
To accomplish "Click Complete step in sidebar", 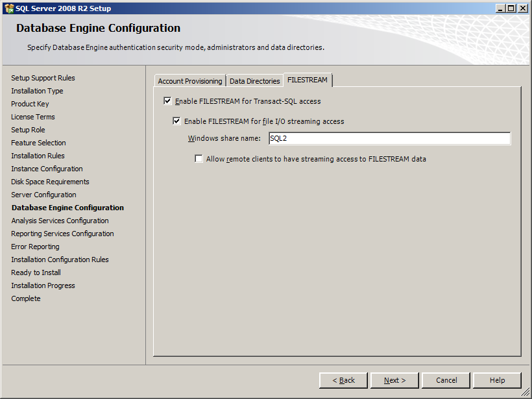I will tap(26, 298).
